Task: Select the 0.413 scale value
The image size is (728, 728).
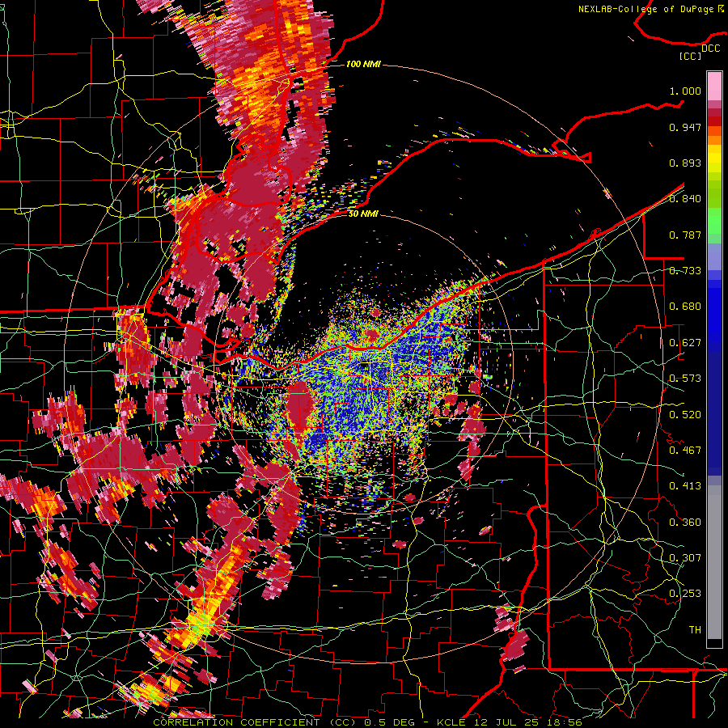Action: click(685, 485)
